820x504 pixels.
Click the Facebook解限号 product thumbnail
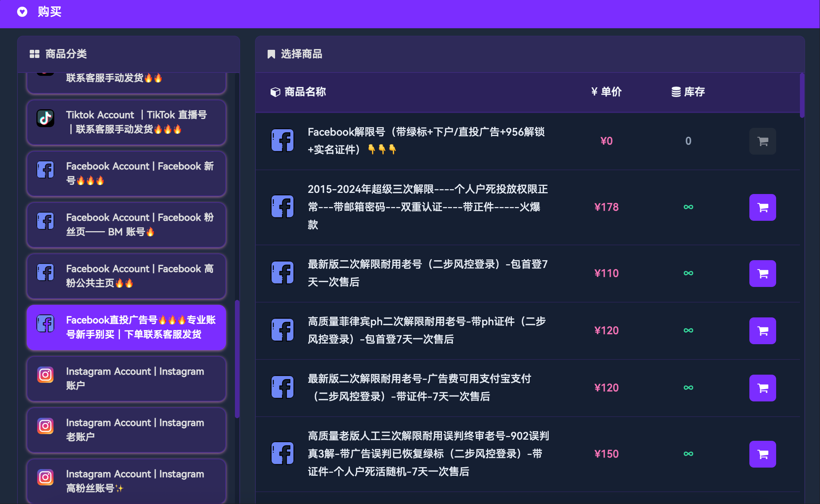(283, 140)
